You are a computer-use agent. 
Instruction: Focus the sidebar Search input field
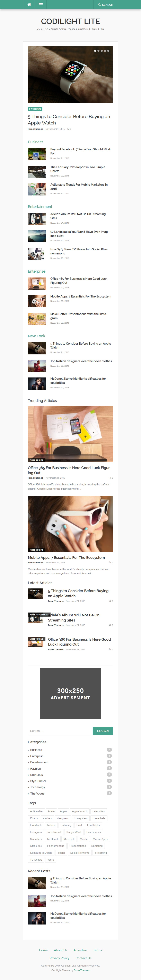tap(60, 730)
